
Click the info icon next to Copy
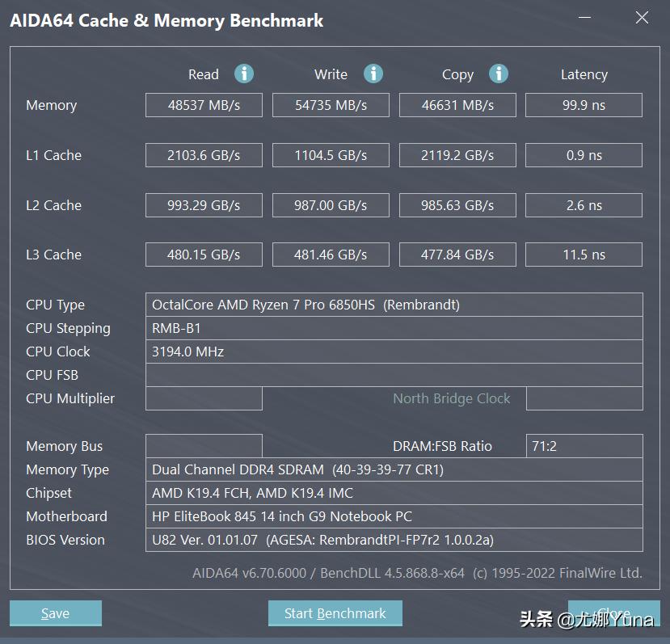[x=498, y=74]
